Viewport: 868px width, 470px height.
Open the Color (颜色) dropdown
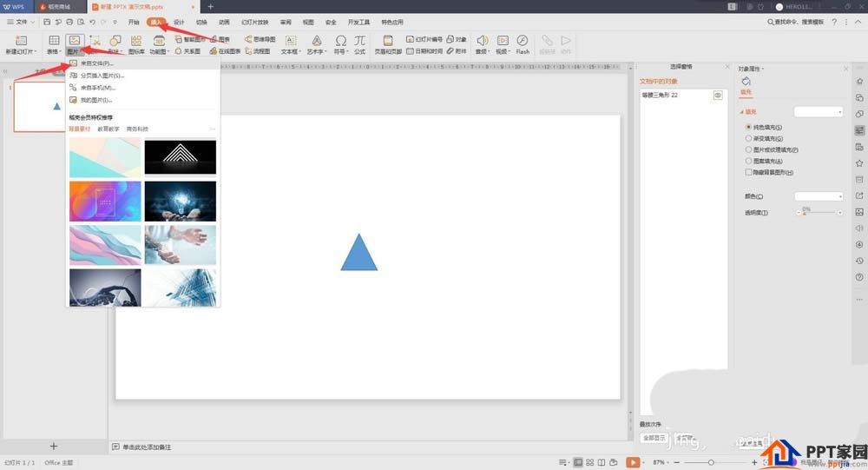pos(819,196)
